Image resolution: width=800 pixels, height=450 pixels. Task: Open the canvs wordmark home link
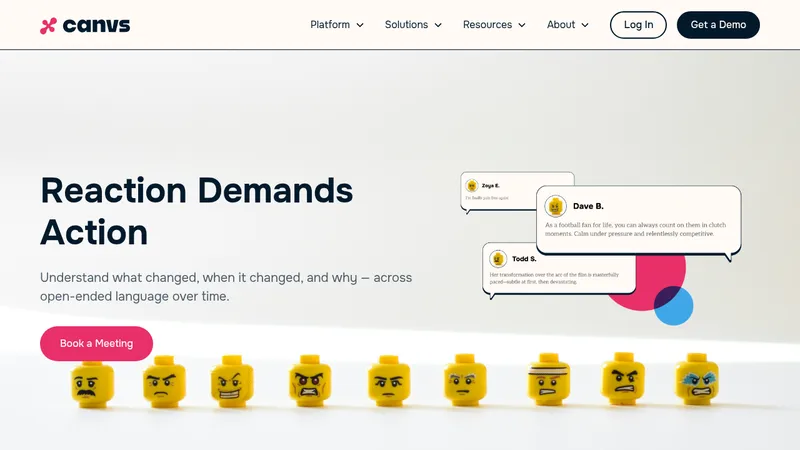(x=96, y=26)
